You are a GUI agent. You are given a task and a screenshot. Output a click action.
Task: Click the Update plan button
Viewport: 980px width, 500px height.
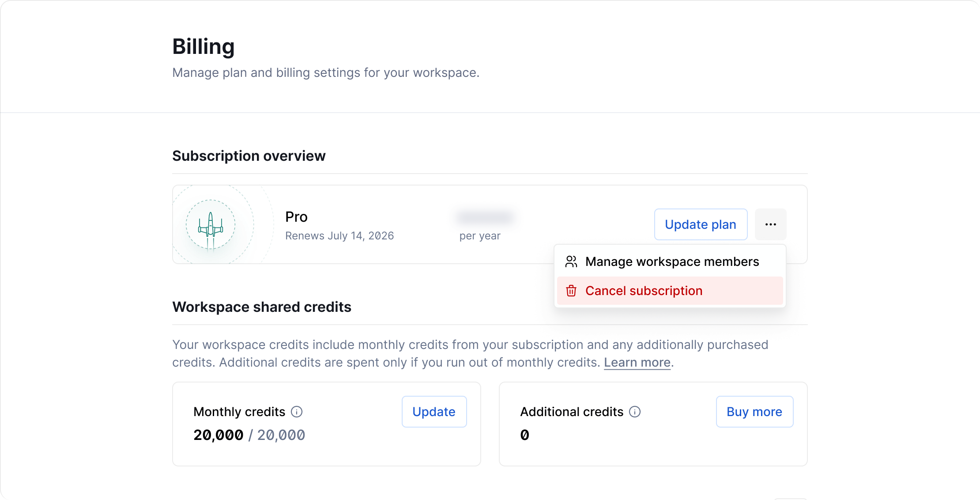coord(701,224)
